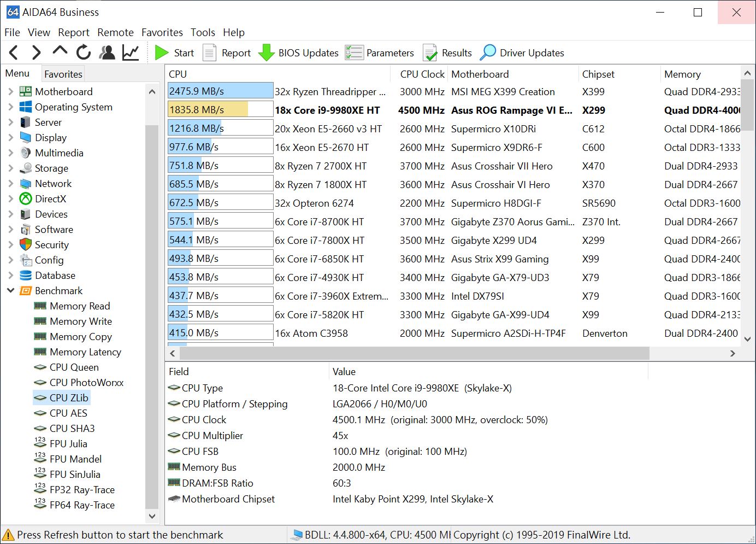
Task: Select the Multimedia speaker icon
Action: click(26, 153)
